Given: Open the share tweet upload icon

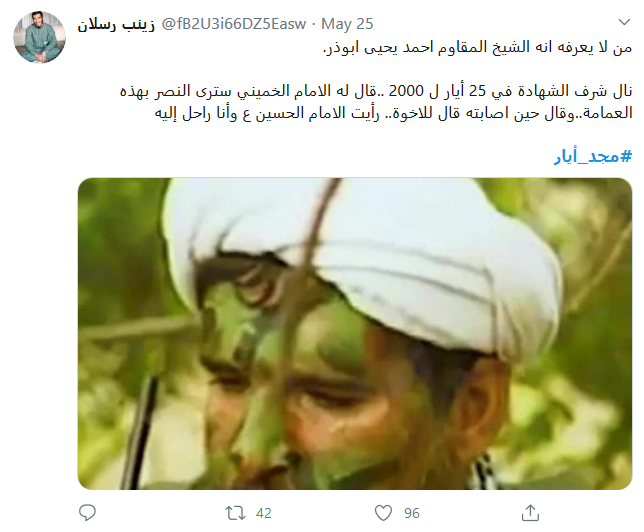Looking at the screenshot, I should [x=530, y=513].
